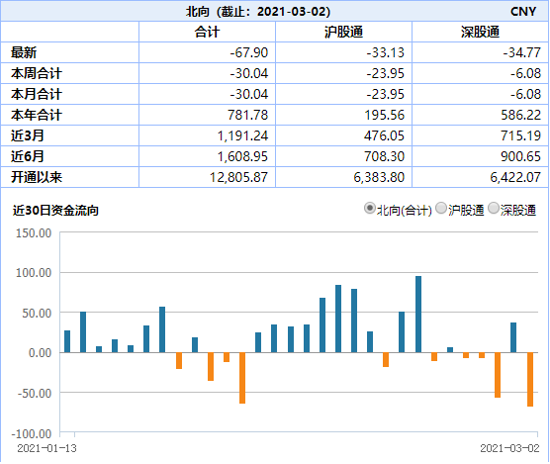Click the 近3月 row label

point(27,136)
